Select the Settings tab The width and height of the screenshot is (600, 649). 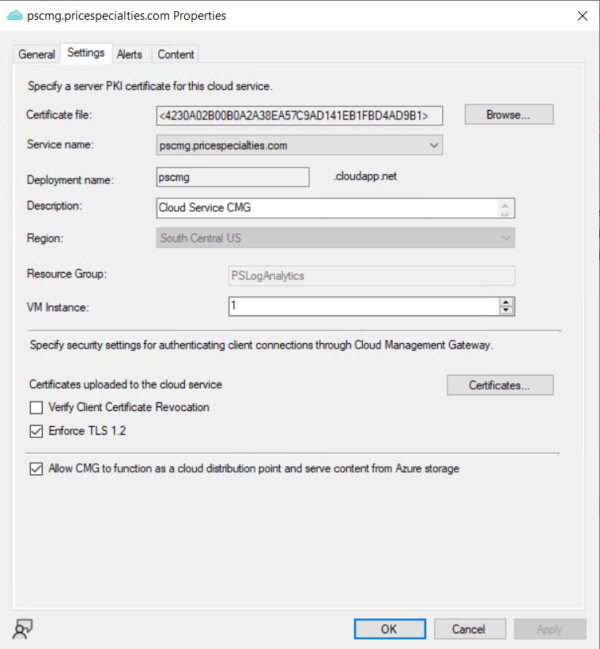[86, 53]
